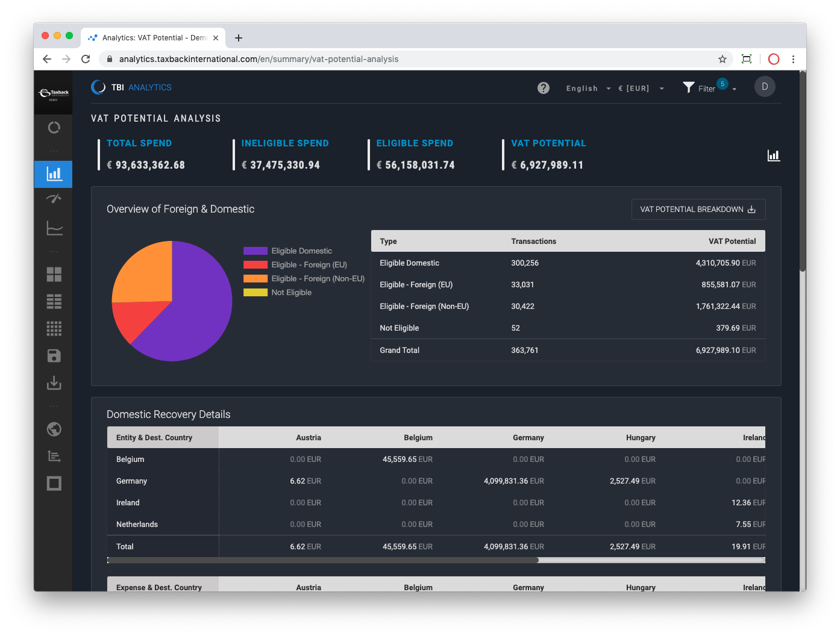840x636 pixels.
Task: Click the browser address bar URL
Action: pyautogui.click(x=259, y=59)
